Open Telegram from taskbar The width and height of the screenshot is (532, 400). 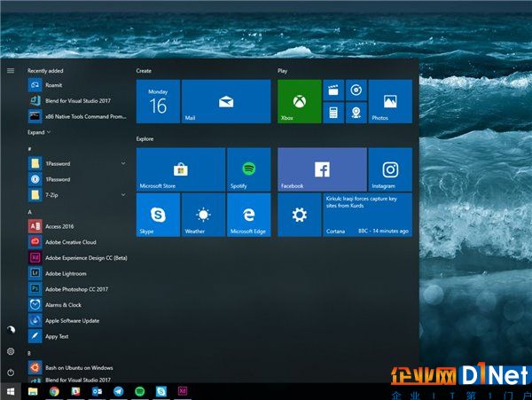coord(119,391)
